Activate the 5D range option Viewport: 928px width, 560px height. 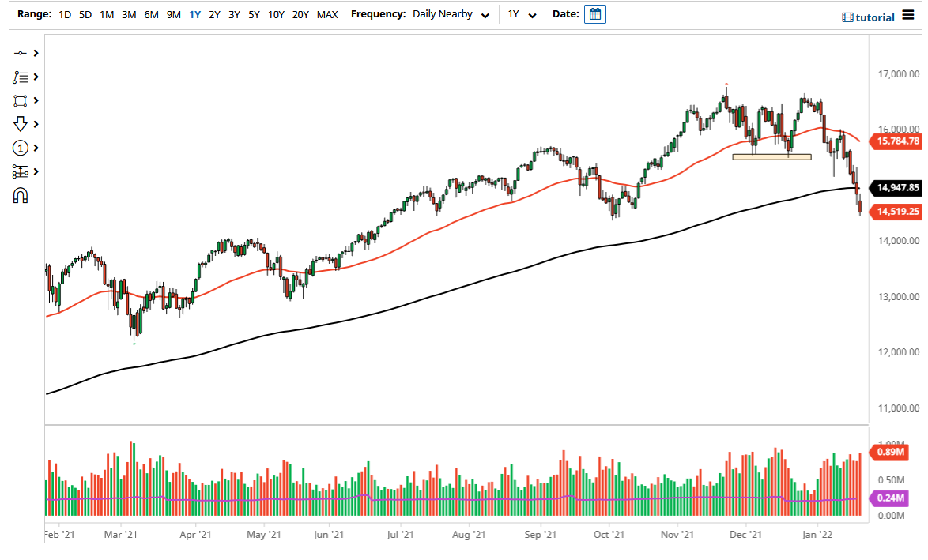pos(85,13)
